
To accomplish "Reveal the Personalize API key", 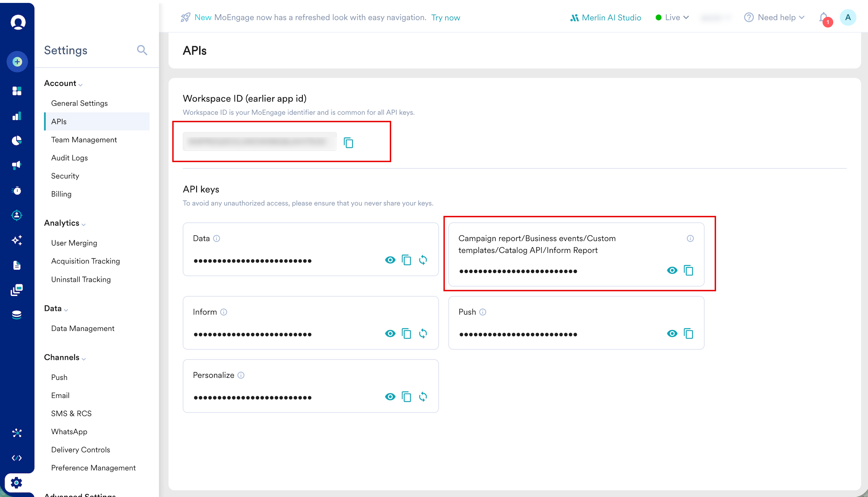I will point(390,397).
